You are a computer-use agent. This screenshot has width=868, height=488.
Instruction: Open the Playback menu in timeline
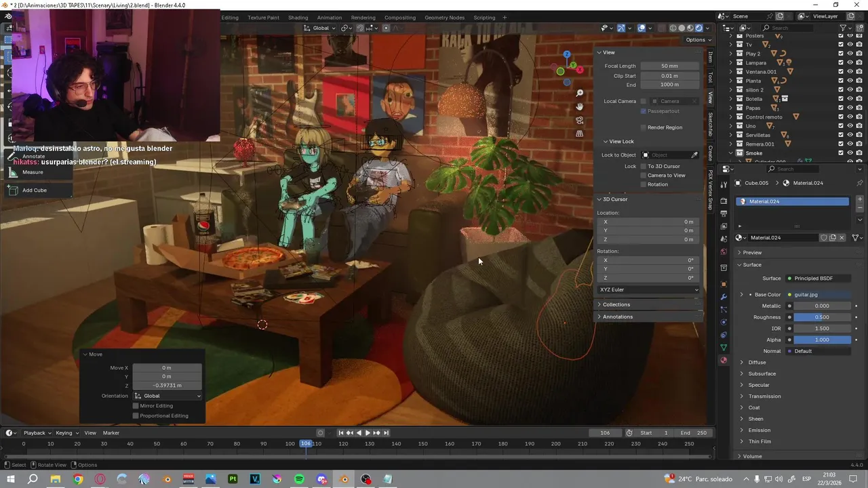(37, 432)
